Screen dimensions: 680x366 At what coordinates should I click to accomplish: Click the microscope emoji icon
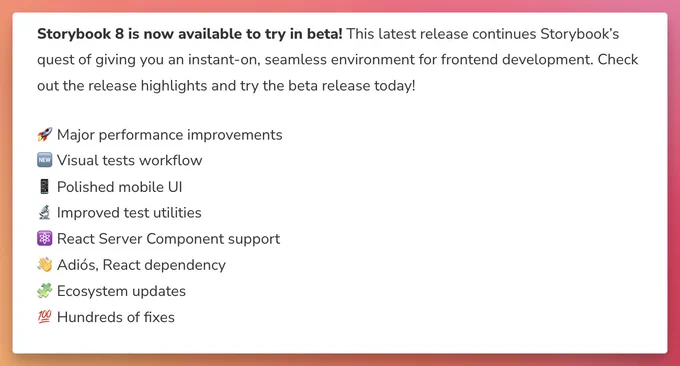tap(44, 212)
